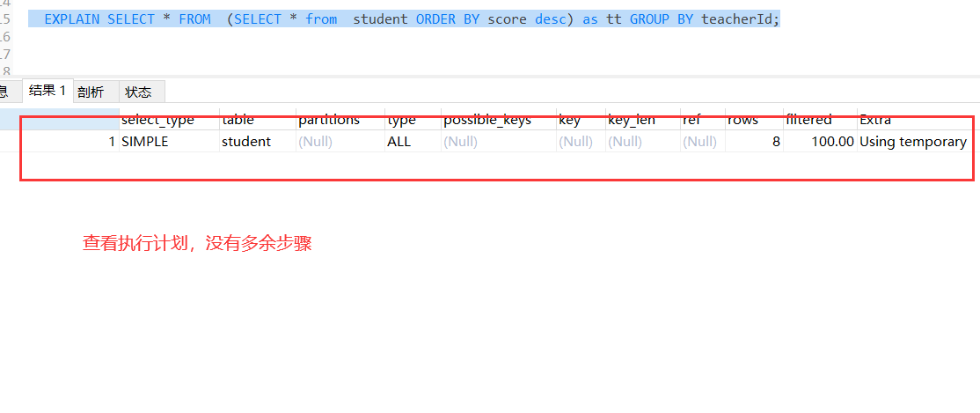
Task: Select the rows value 8 cell
Action: click(x=754, y=142)
